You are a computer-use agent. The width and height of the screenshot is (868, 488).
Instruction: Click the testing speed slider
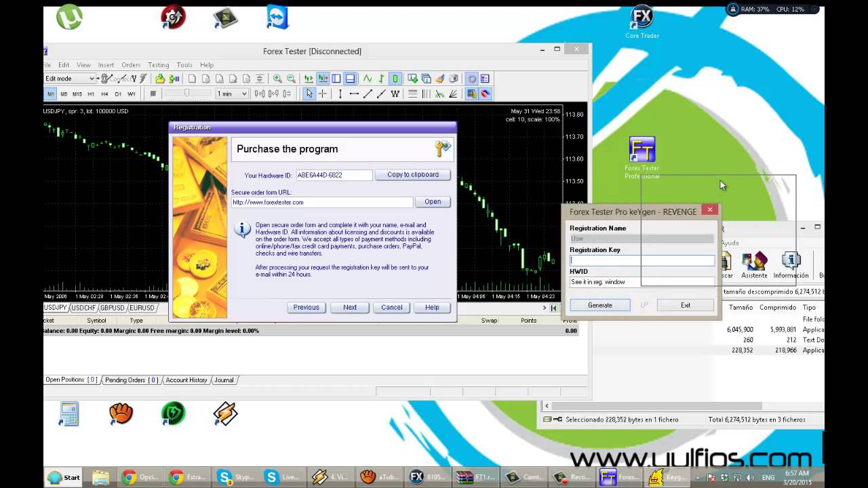(187, 94)
